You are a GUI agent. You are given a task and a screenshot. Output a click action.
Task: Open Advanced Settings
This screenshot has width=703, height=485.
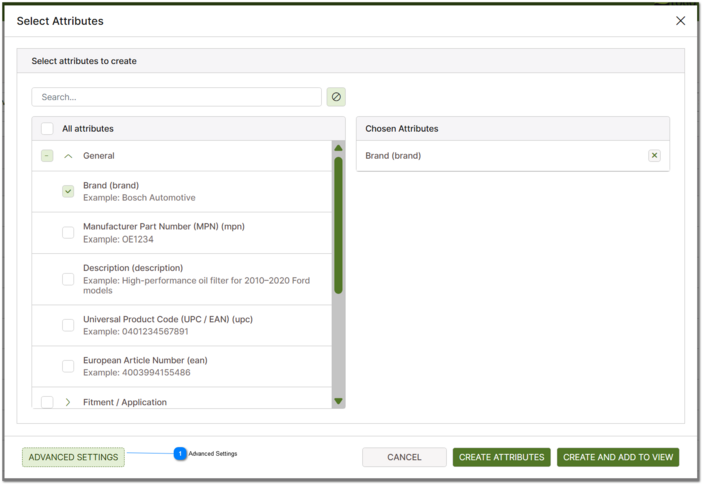click(74, 457)
